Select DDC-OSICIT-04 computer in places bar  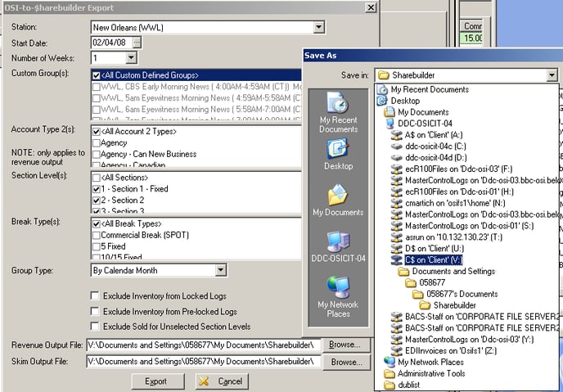(338, 246)
